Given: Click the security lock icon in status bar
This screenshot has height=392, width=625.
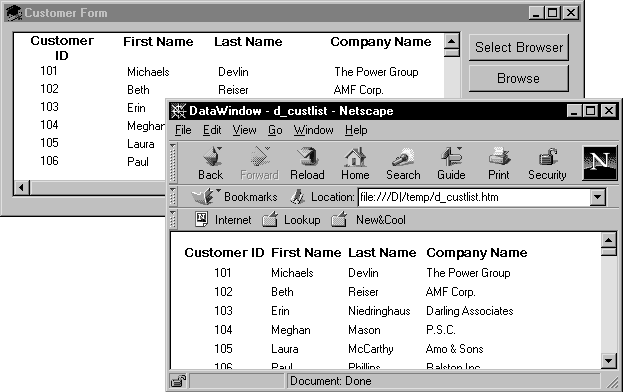Looking at the screenshot, I should point(178,381).
